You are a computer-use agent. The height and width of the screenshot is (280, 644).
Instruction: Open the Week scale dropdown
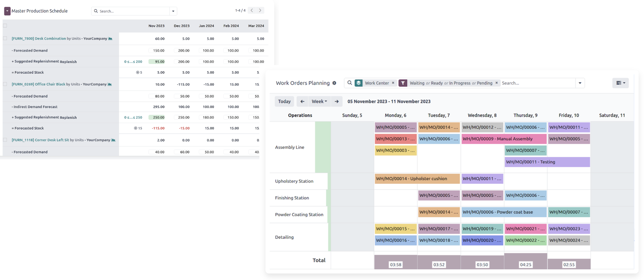coord(319,101)
